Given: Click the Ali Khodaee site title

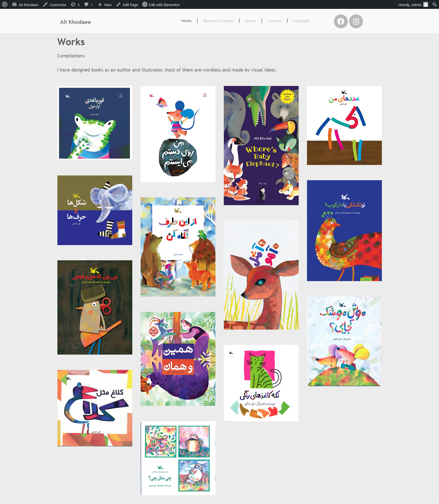Looking at the screenshot, I should pyautogui.click(x=75, y=22).
